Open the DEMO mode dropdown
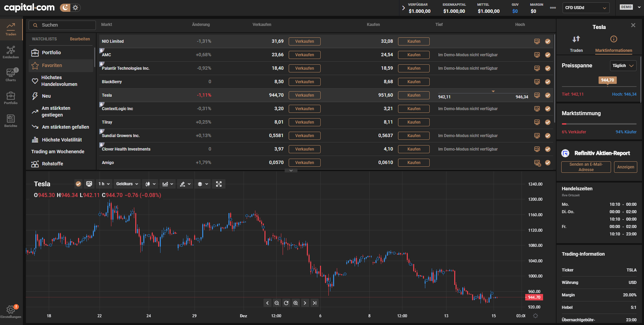This screenshot has height=325, width=644. 630,7
